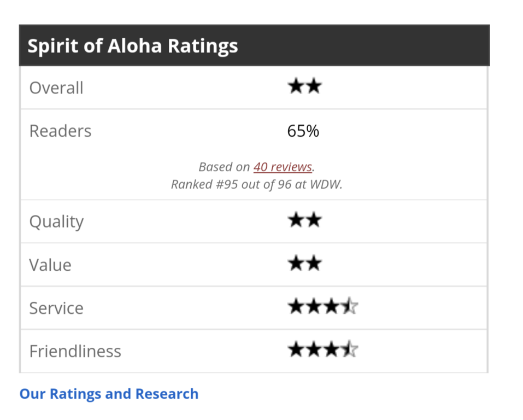523x420 pixels.
Task: Click the 'Based on' text before reviews link
Action: (224, 167)
